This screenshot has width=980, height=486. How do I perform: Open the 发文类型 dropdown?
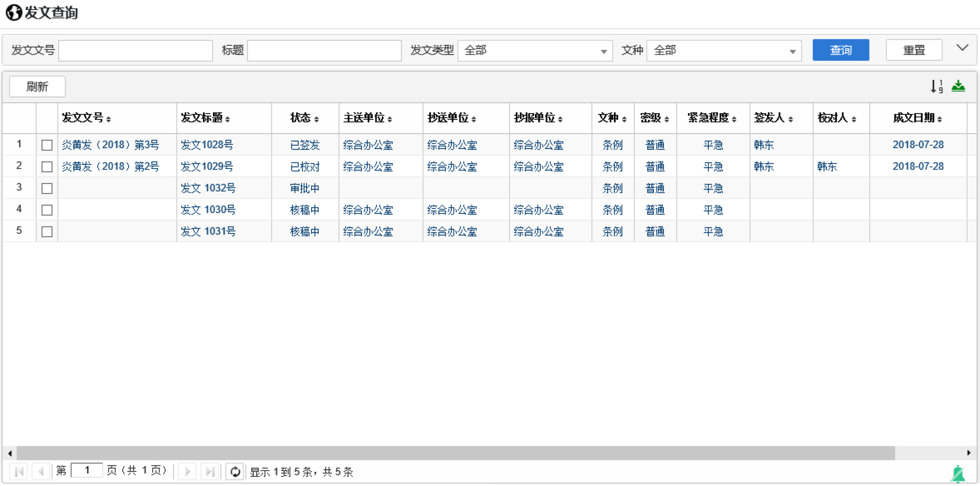click(x=535, y=51)
